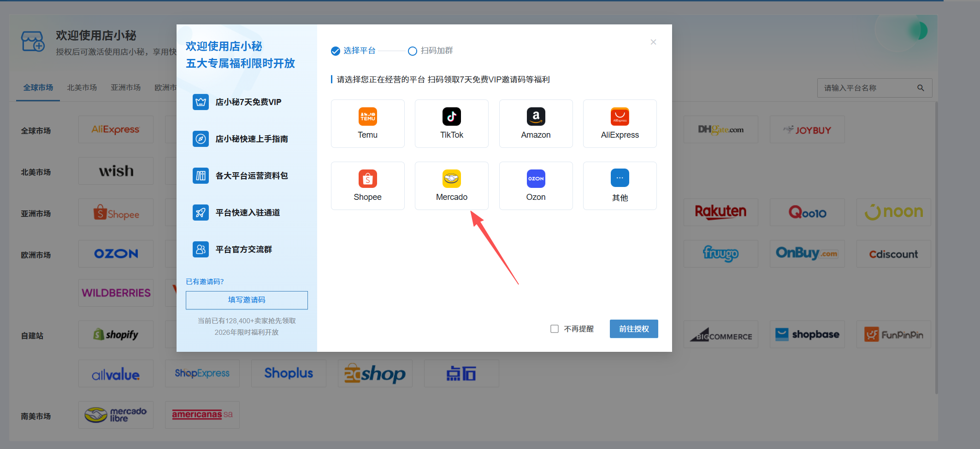This screenshot has width=980, height=449.
Task: Open the allvalue platform logo
Action: [x=116, y=373]
